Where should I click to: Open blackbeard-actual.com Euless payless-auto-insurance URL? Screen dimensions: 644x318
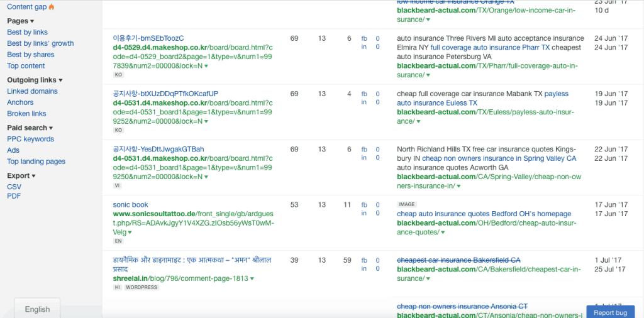coord(486,116)
